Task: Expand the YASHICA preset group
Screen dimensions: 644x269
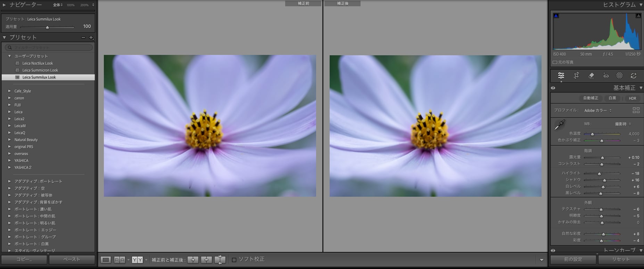Action: click(x=10, y=161)
